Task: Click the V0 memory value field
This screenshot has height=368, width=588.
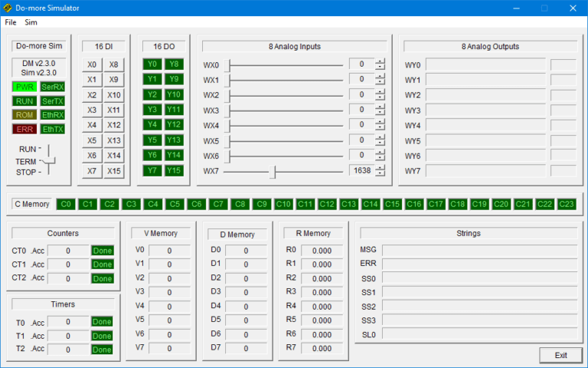Action: tap(169, 251)
